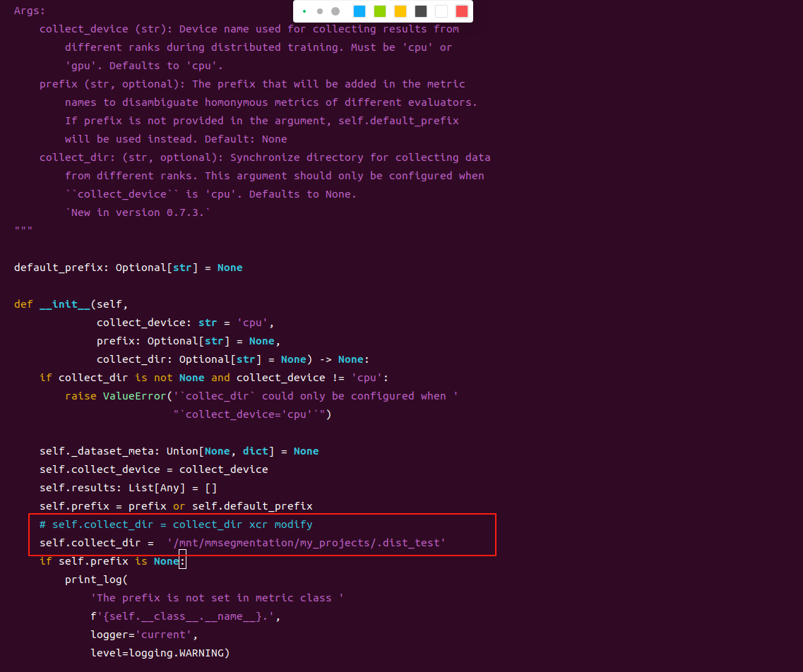This screenshot has width=803, height=672.
Task: Click the closing triple-quote of the docstring
Action: tap(23, 229)
